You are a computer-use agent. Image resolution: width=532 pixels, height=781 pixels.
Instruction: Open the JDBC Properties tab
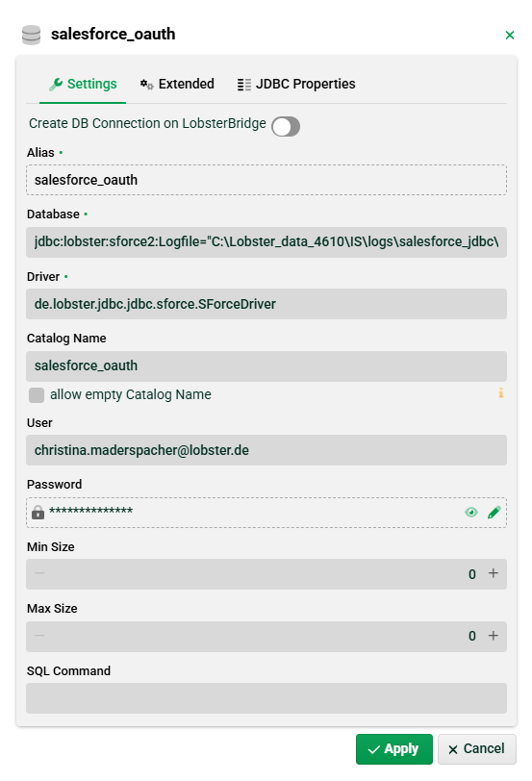(x=296, y=84)
